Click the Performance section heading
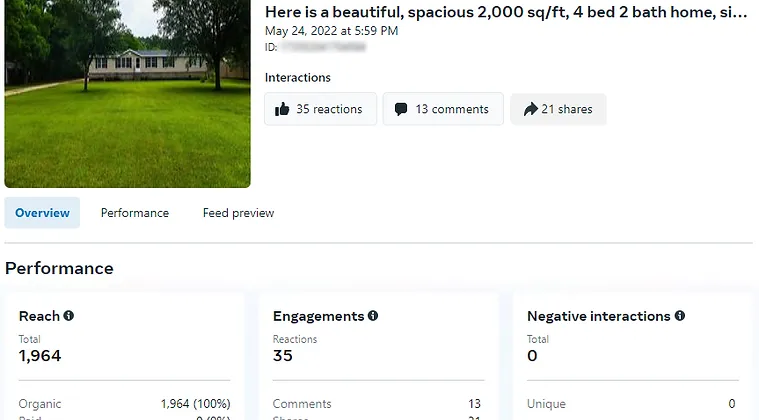Screen dimensions: 759x420 coord(59,268)
